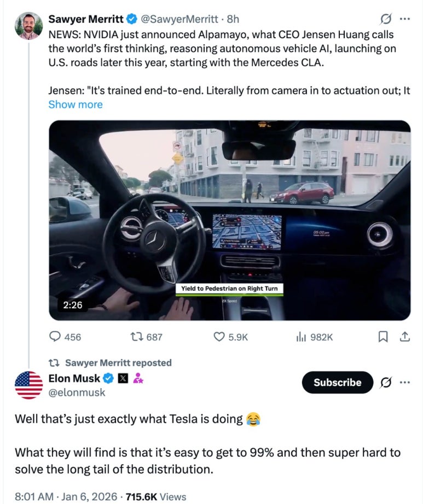Click the Grok icon beside the Subscribe button
Viewport: 423px width, 504px height.
(x=385, y=382)
